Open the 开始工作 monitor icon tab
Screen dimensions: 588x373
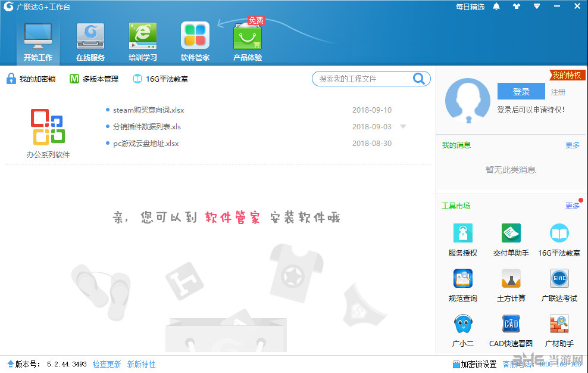[38, 41]
